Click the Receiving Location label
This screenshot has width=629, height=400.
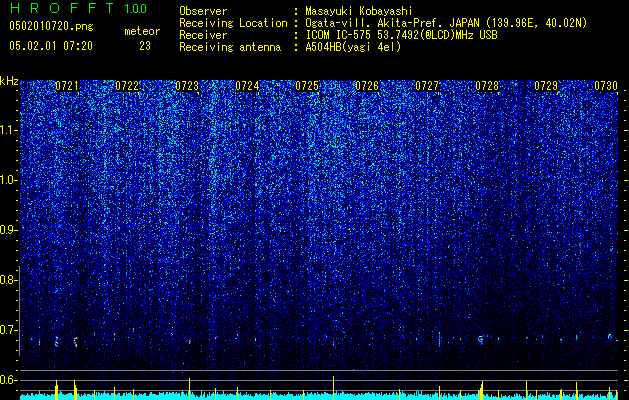point(233,23)
